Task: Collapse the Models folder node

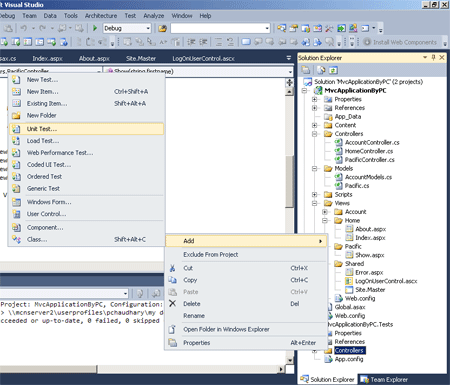Action: coord(314,169)
